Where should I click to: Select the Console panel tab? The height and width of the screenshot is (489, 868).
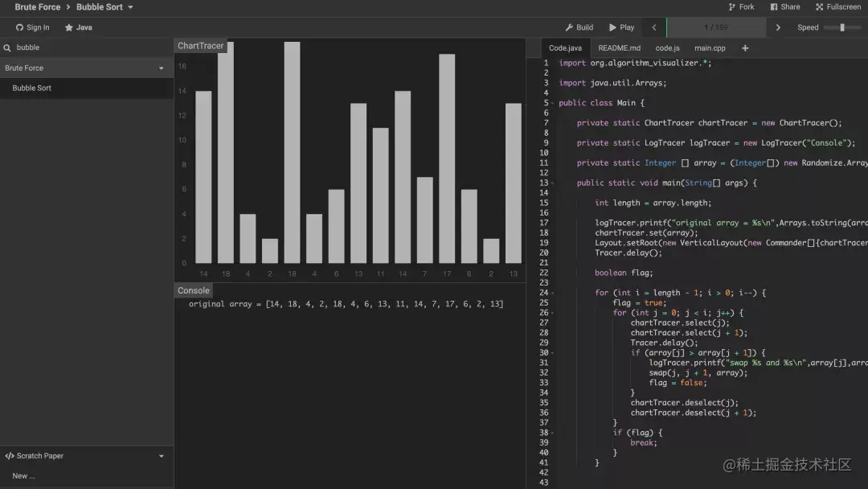coord(193,290)
